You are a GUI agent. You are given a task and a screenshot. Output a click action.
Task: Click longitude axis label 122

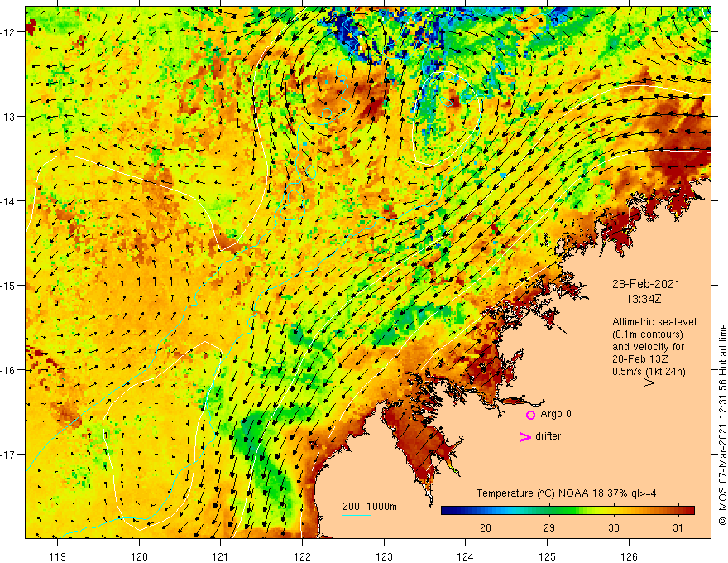tap(302, 556)
